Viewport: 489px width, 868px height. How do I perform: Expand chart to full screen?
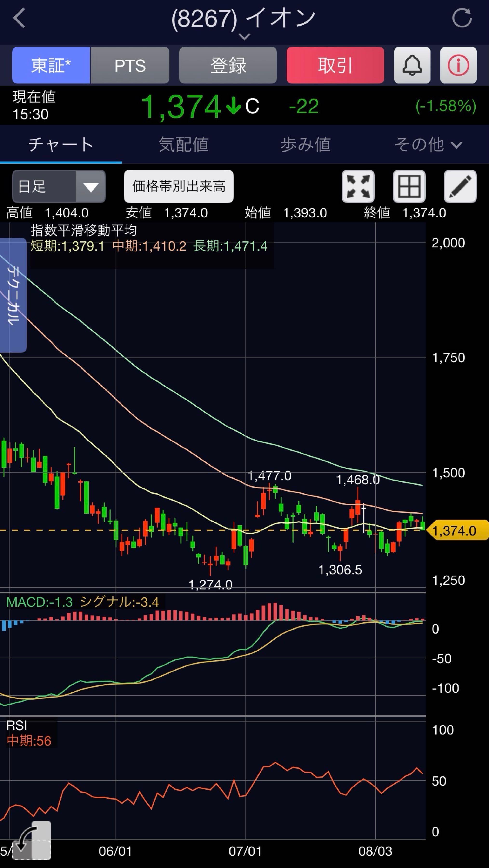tap(358, 186)
